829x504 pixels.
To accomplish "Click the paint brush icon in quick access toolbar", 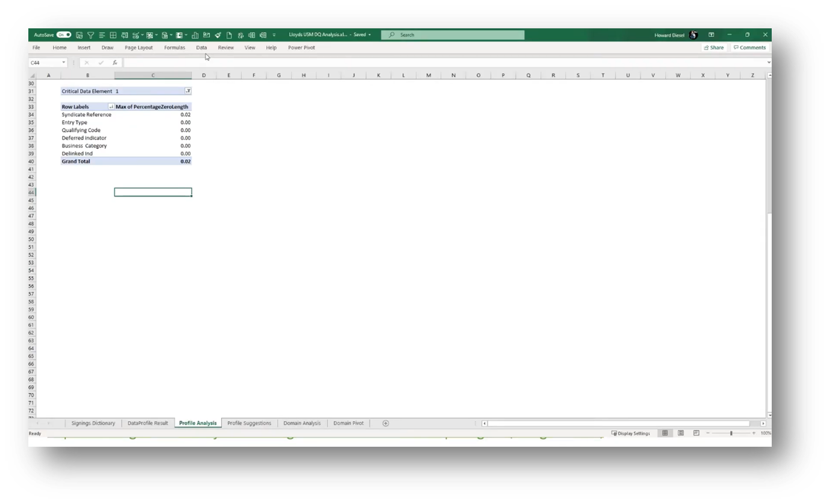I will pos(218,35).
